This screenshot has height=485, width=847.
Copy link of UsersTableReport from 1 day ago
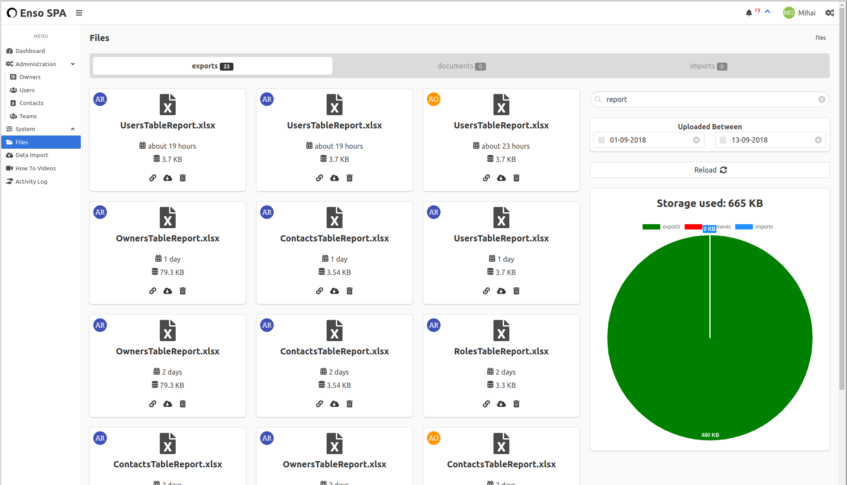(486, 291)
